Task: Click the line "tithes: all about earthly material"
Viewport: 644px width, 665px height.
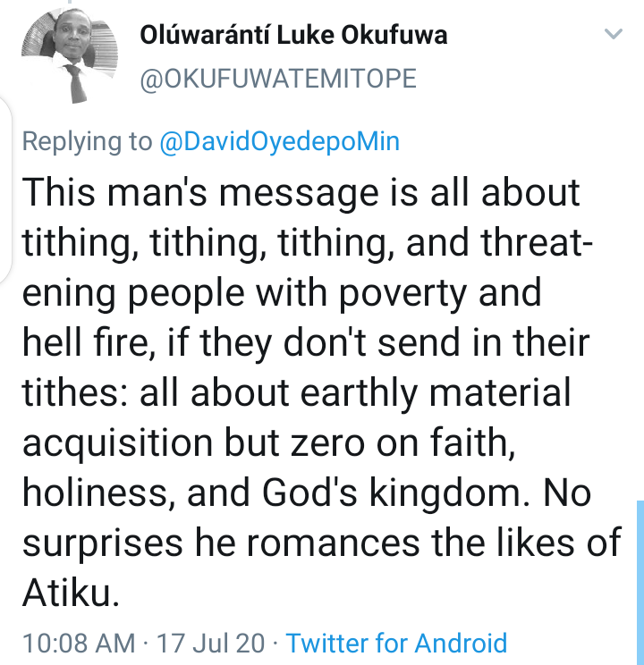Action: [x=296, y=393]
